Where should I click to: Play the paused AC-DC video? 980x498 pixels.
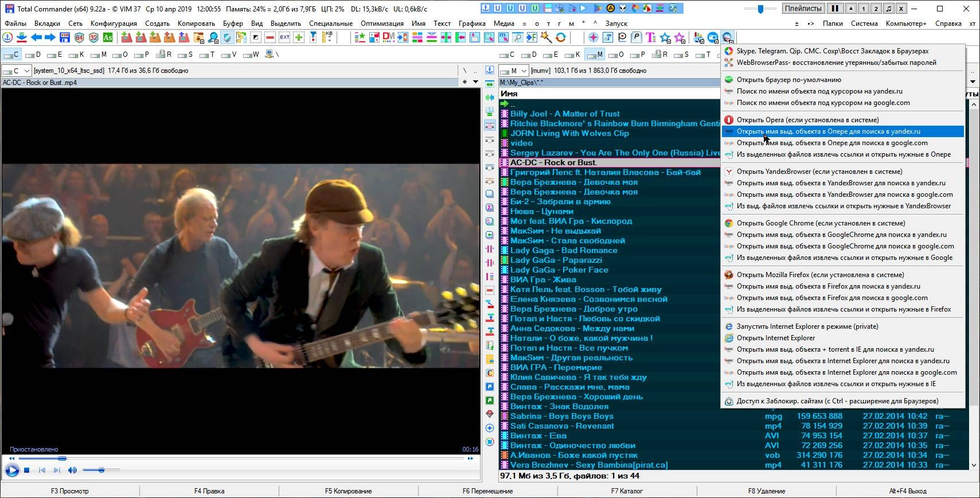pos(11,470)
